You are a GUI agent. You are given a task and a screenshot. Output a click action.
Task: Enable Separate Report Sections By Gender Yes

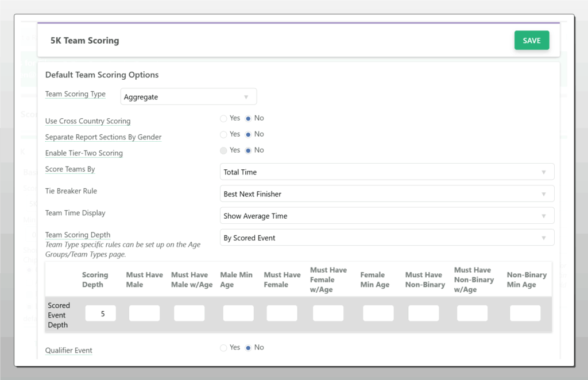click(x=223, y=134)
